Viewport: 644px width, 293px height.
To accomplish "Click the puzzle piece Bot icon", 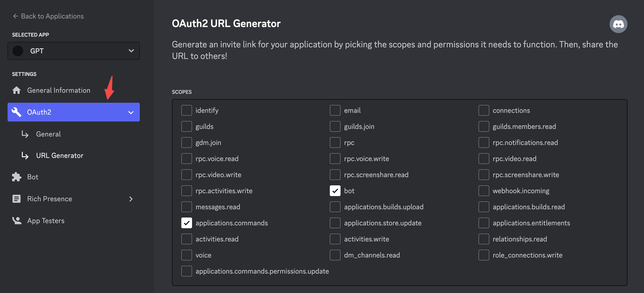I will [x=17, y=177].
